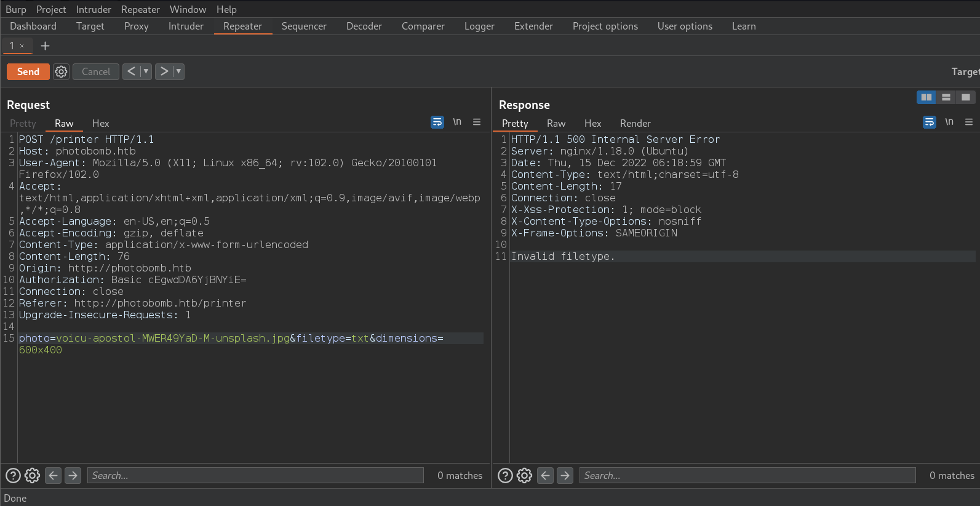The image size is (980, 506).
Task: Switch to top-bottom layout view
Action: (946, 97)
